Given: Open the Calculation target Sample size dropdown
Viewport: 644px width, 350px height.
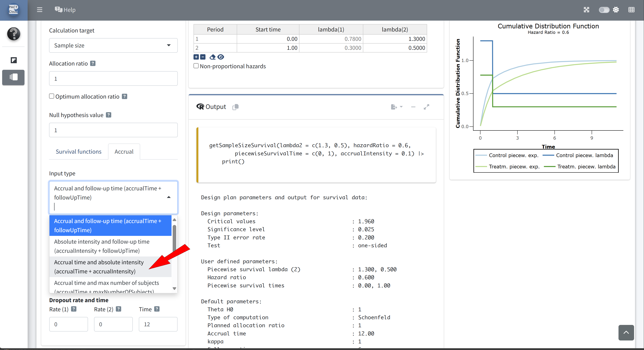Looking at the screenshot, I should point(113,45).
